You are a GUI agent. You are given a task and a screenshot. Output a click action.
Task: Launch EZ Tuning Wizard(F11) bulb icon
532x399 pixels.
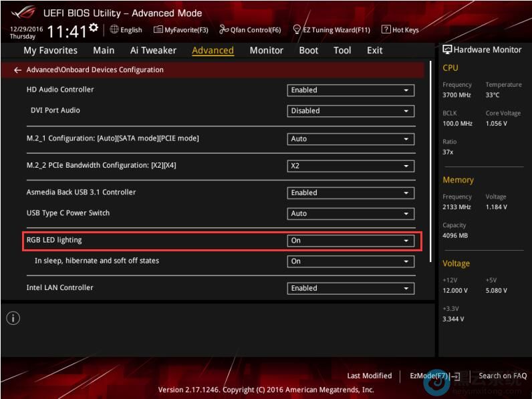tap(297, 29)
